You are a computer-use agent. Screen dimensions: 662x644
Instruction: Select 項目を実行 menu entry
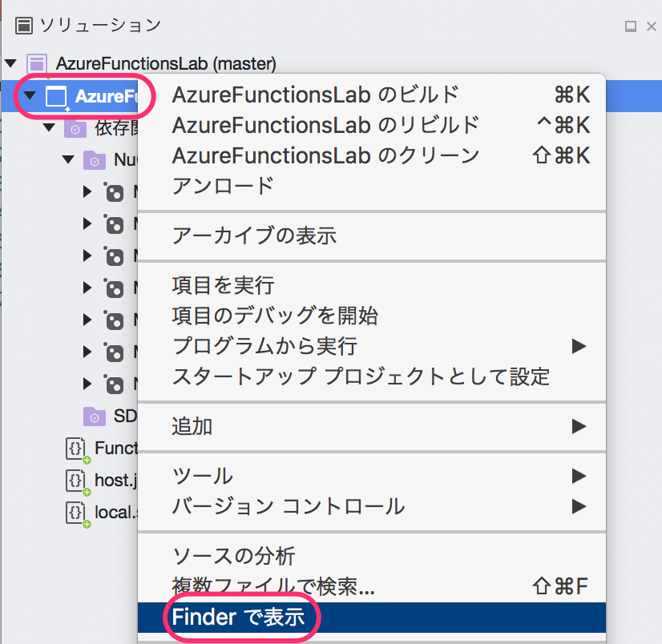coord(372,285)
